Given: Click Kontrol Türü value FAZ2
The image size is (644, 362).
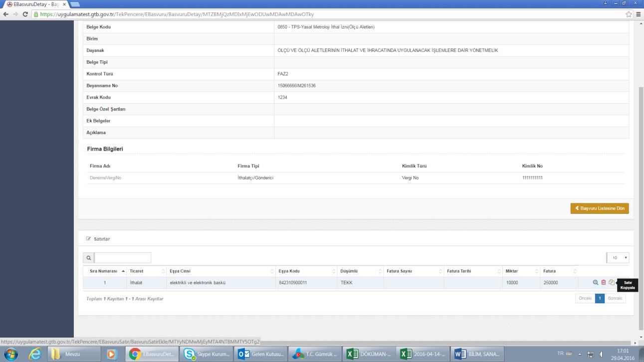Looking at the screenshot, I should [x=283, y=74].
